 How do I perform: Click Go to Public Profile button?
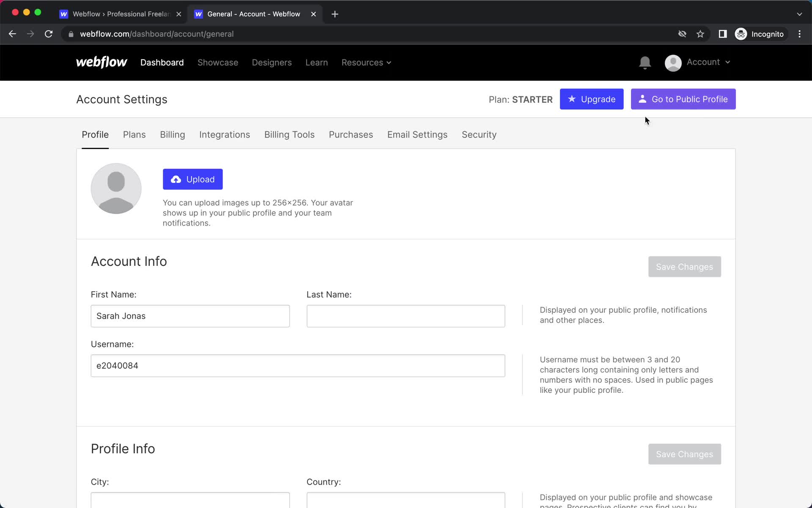tap(683, 99)
